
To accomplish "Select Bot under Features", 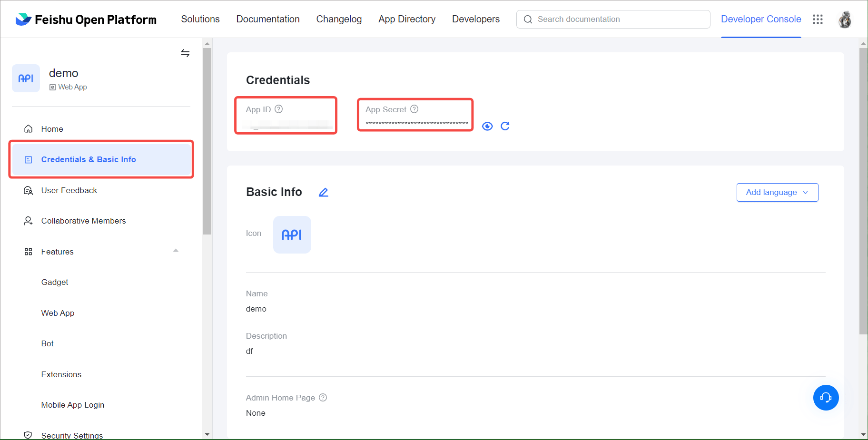I will pyautogui.click(x=48, y=343).
